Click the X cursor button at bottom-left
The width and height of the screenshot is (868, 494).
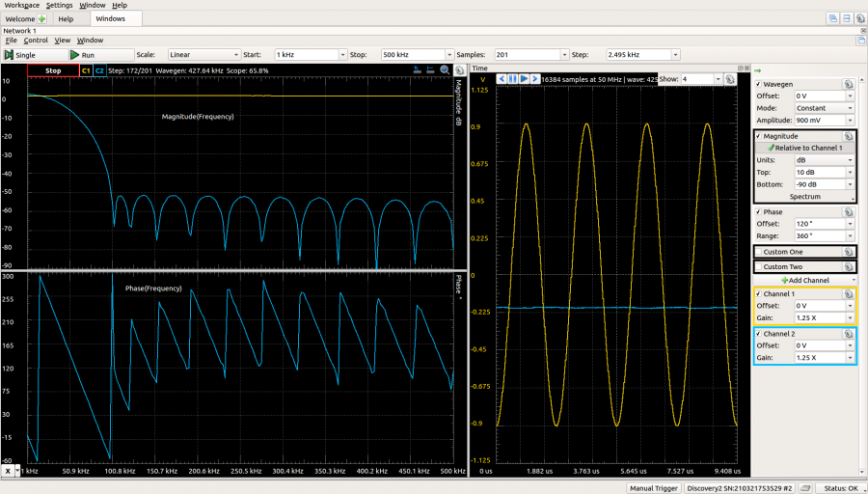click(x=8, y=471)
